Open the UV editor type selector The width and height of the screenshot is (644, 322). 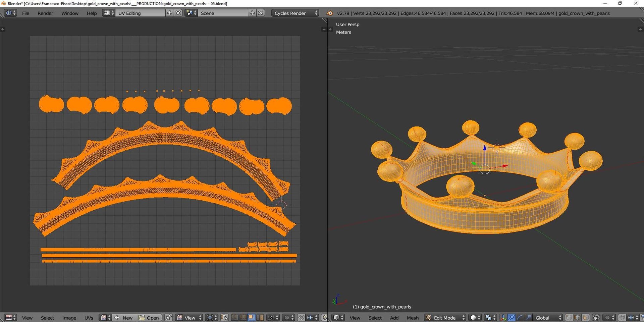coord(11,318)
